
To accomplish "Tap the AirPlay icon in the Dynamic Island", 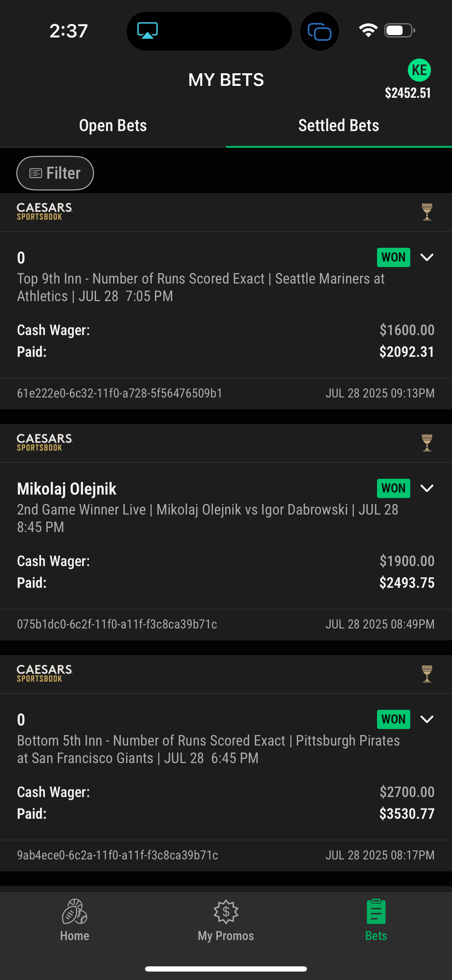I will [x=148, y=30].
